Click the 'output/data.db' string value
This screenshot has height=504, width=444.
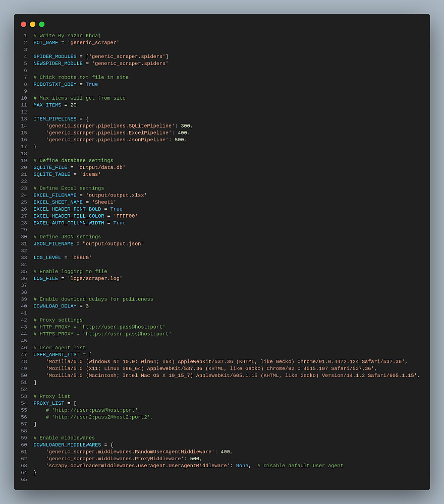click(101, 167)
